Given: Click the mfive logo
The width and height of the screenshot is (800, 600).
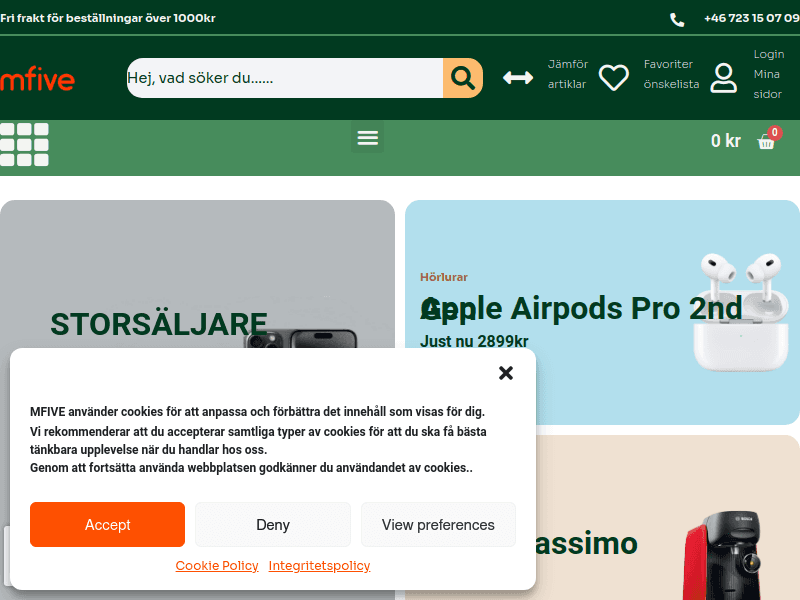Looking at the screenshot, I should pos(37,79).
